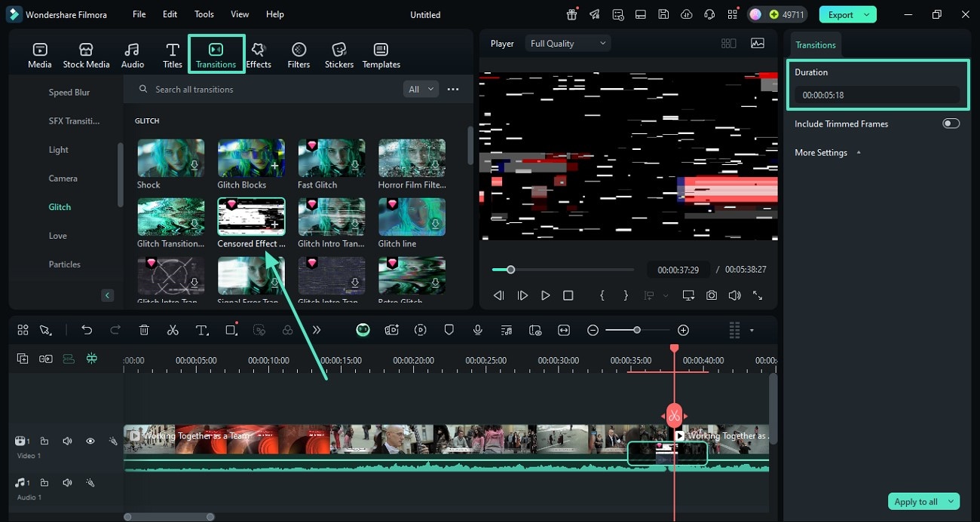Zoom in timeline with plus icon

683,330
